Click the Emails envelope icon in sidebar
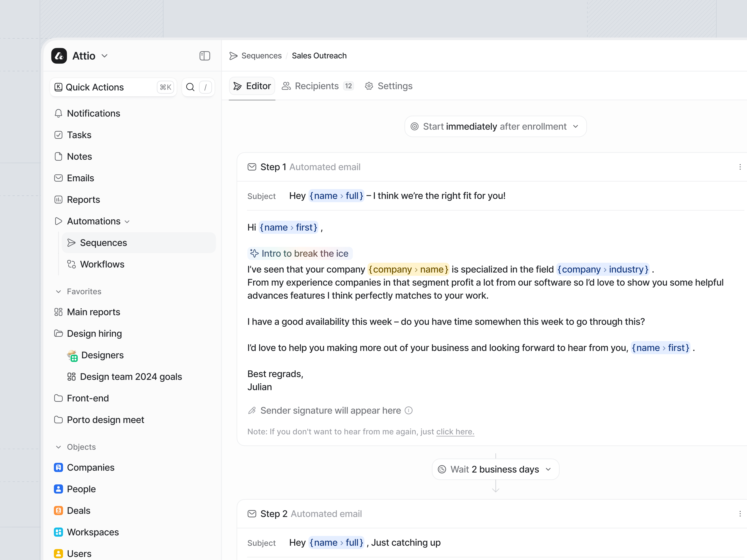This screenshot has width=747, height=560. 58,178
